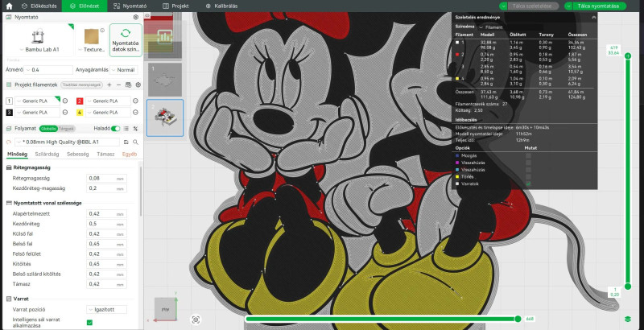Image resolution: width=644 pixels, height=330 pixels.
Task: Switch to the Kalibrálás tab
Action: 221,6
